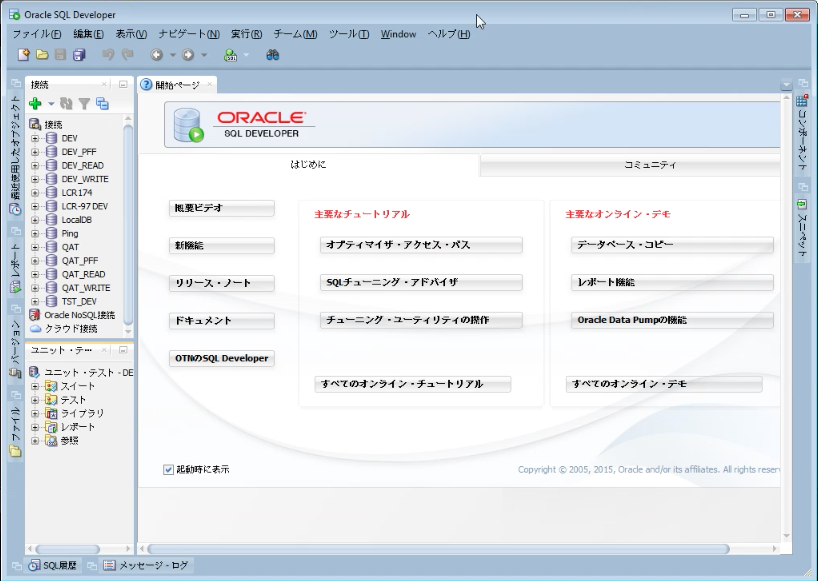Screen dimensions: 818x581
Task: Click left panel horizontal scrollbar
Action: [67, 549]
